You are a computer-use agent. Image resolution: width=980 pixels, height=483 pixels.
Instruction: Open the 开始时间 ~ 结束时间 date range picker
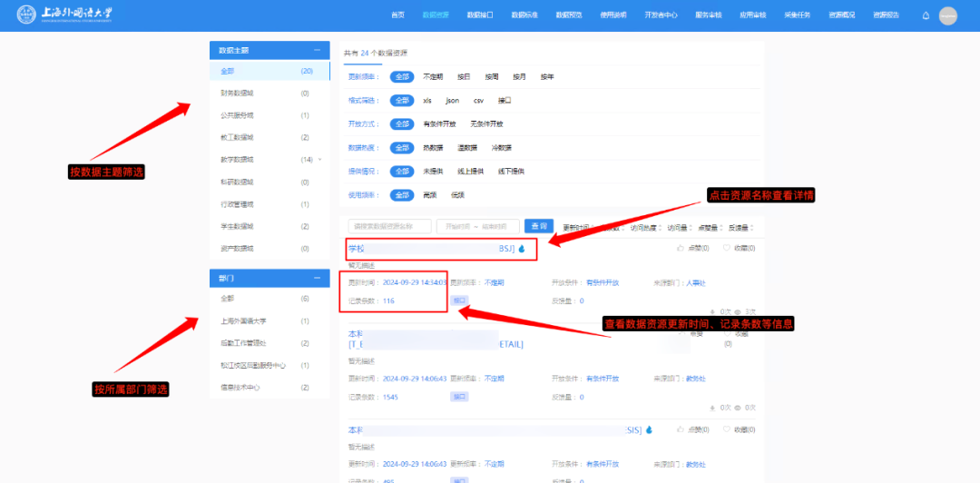coord(478,226)
